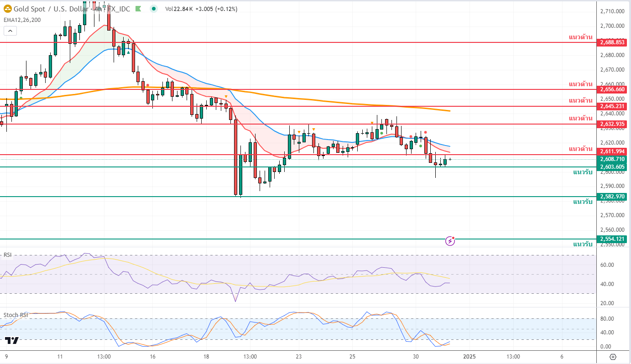The image size is (631, 364).
Task: Open chart settings hexagon icon
Action: tap(613, 357)
